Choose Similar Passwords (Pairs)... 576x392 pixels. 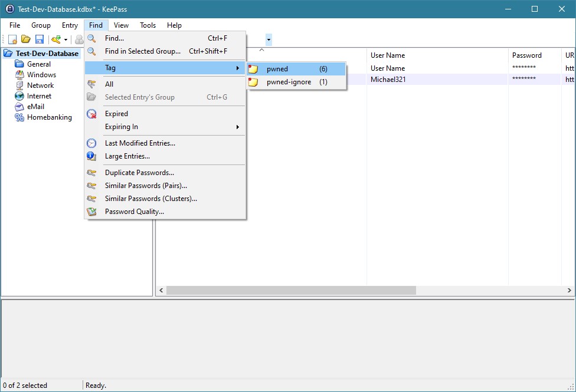[165, 186]
